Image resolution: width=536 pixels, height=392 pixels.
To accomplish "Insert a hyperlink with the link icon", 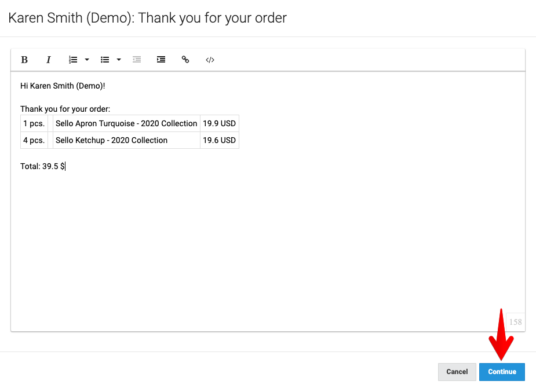I will 185,60.
